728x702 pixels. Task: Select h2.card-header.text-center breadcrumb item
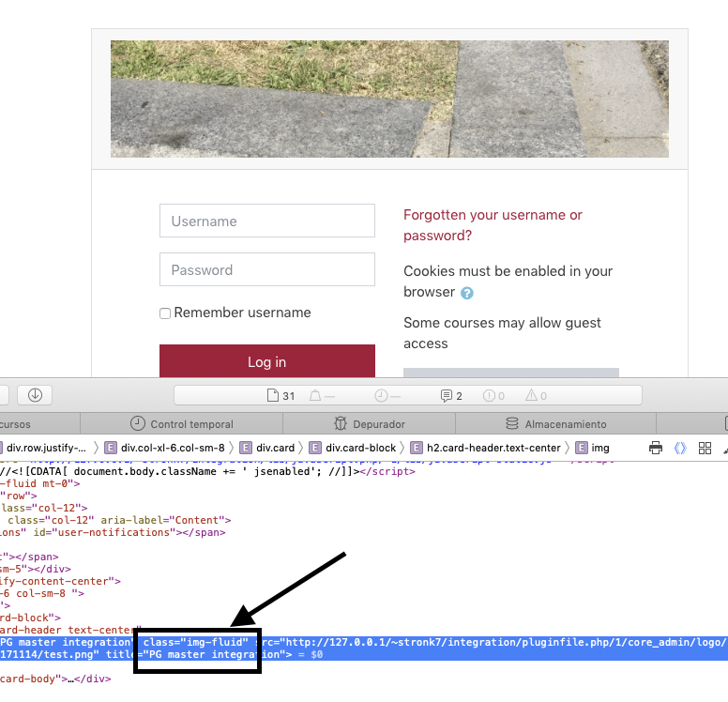tap(486, 448)
